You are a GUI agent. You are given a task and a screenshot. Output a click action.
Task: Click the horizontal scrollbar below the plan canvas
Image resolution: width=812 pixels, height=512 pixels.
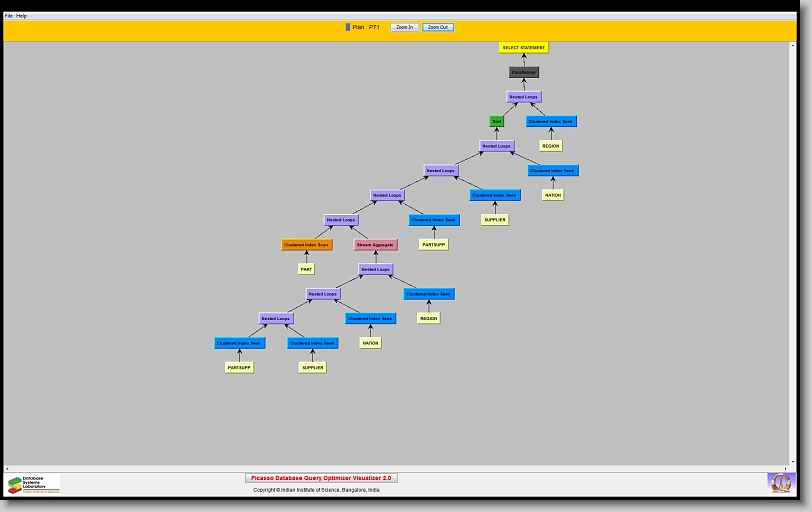click(400, 468)
